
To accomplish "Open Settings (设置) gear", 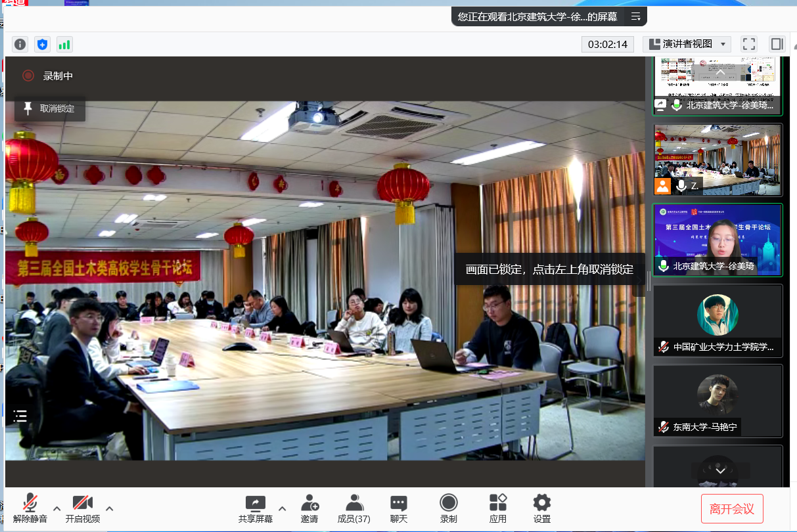I will click(542, 508).
